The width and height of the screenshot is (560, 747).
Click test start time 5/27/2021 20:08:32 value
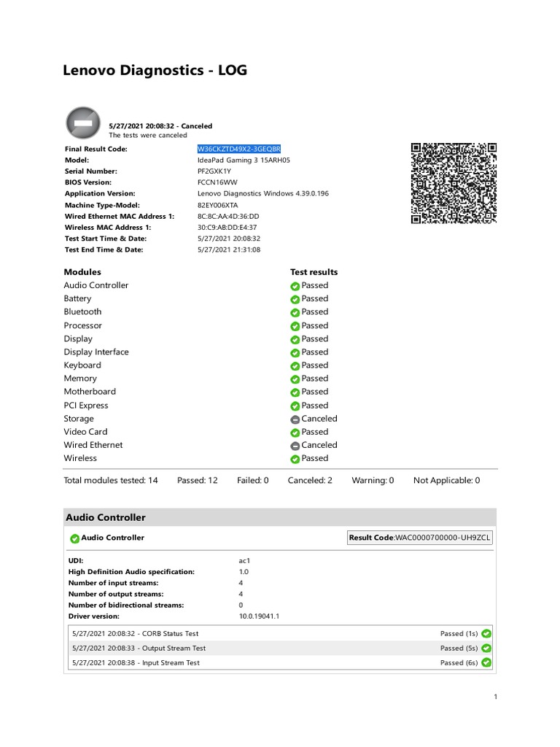click(x=229, y=239)
